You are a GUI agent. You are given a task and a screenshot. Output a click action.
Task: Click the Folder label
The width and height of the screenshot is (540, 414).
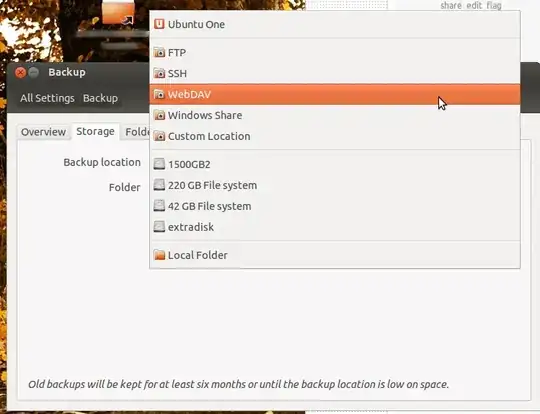tap(125, 187)
